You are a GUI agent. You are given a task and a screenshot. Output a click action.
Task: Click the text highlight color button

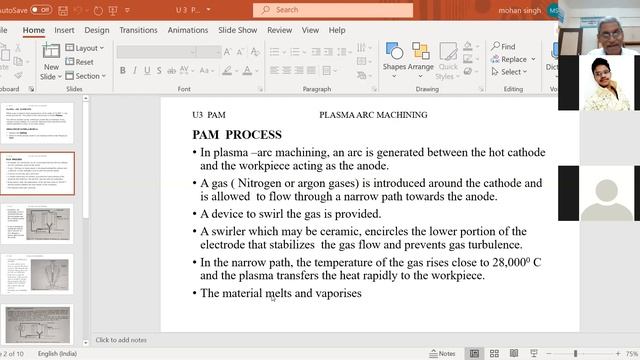point(227,71)
